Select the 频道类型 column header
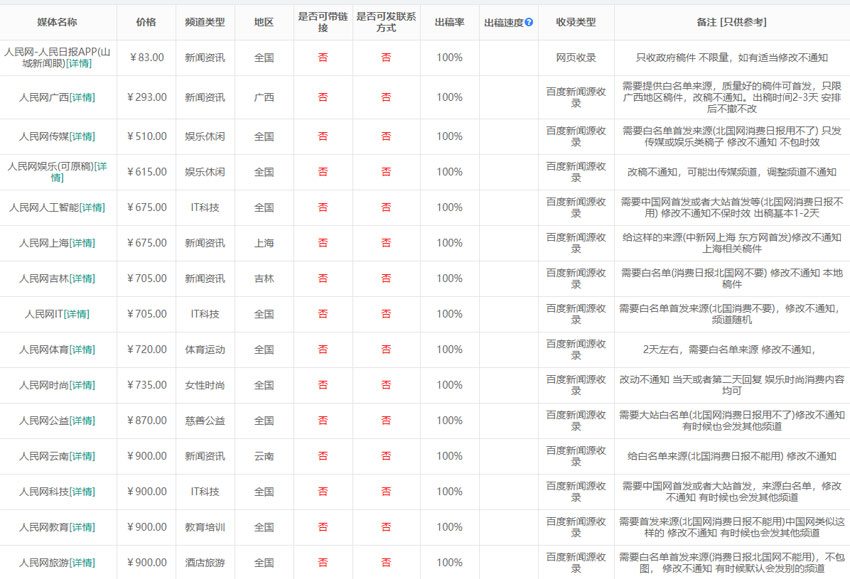The height and width of the screenshot is (579, 850). coord(205,22)
